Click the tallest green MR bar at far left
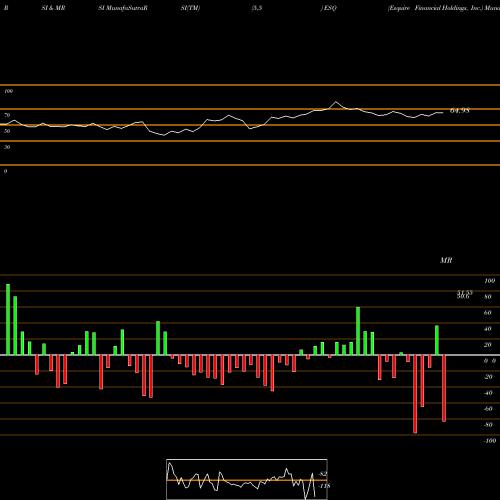Image resolution: width=500 pixels, height=500 pixels. 8,320
